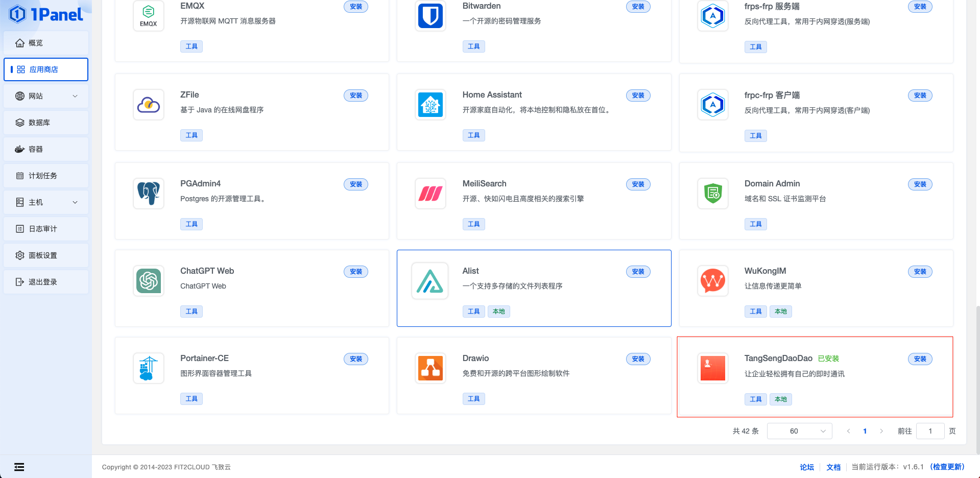Image resolution: width=980 pixels, height=478 pixels.
Task: Click the Drawio orange diagram icon
Action: pyautogui.click(x=430, y=368)
